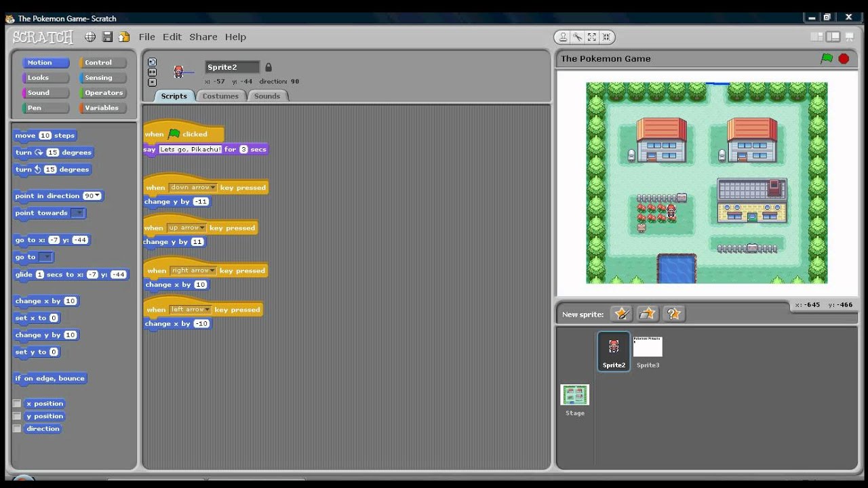The height and width of the screenshot is (488, 868).
Task: Open the Help menu
Action: point(235,37)
